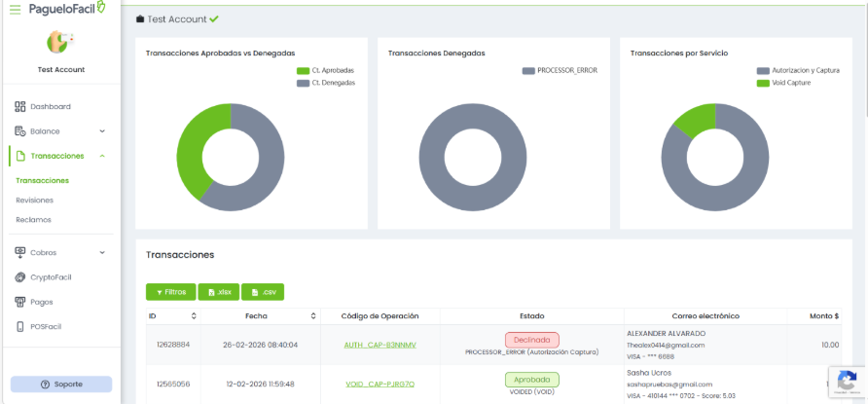
Task: Open the Filtros button
Action: pos(170,291)
